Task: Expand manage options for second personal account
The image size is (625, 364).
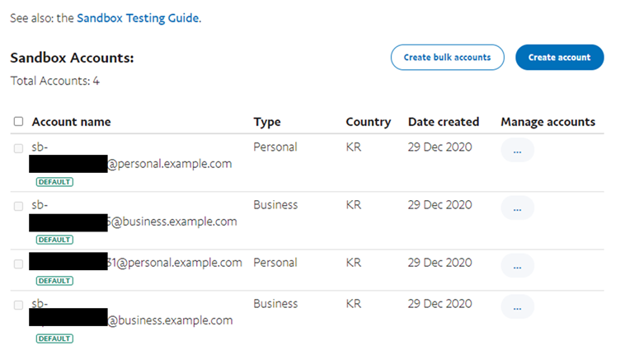Action: pyautogui.click(x=517, y=266)
